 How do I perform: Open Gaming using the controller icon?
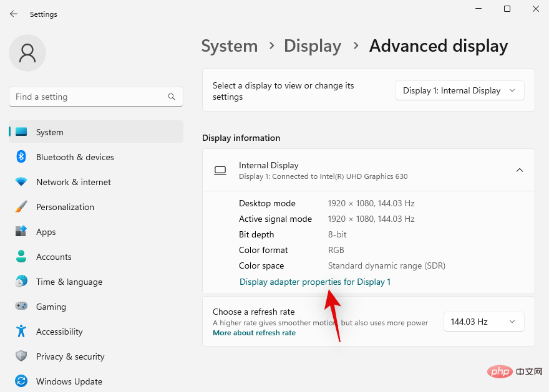point(21,307)
